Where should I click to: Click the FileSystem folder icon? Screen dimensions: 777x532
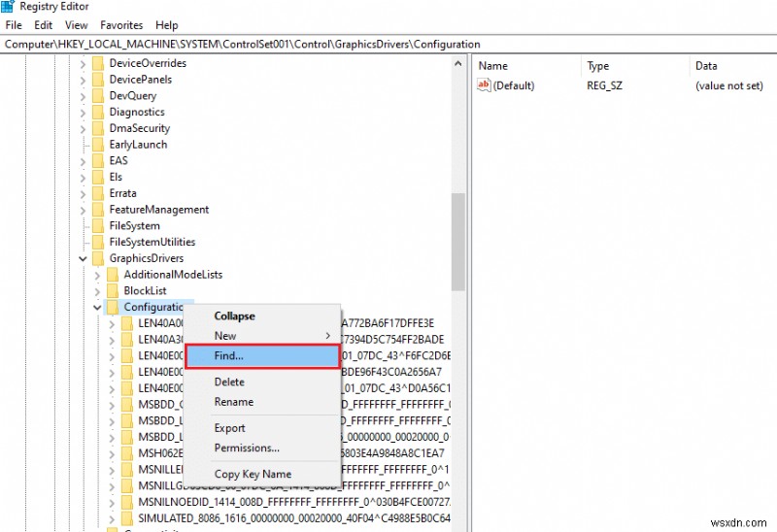[98, 226]
